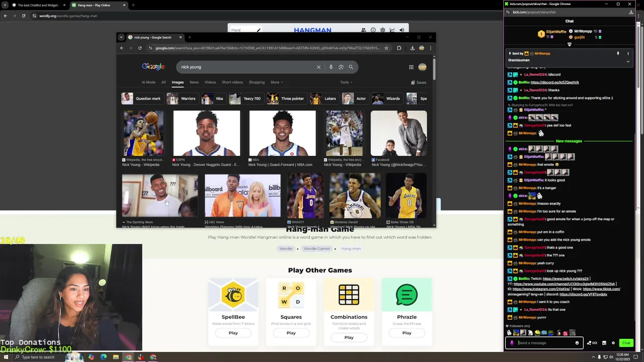Click the microphone voice search icon in Google

(x=331, y=67)
